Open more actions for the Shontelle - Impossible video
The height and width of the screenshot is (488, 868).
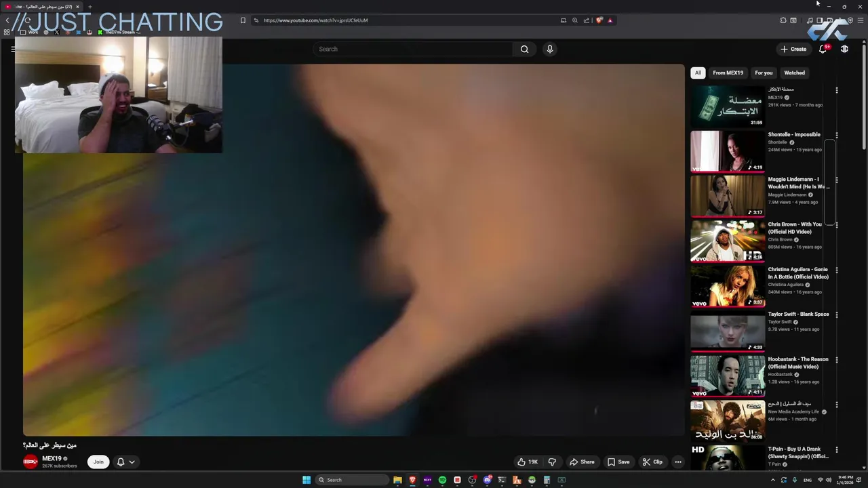coord(836,136)
